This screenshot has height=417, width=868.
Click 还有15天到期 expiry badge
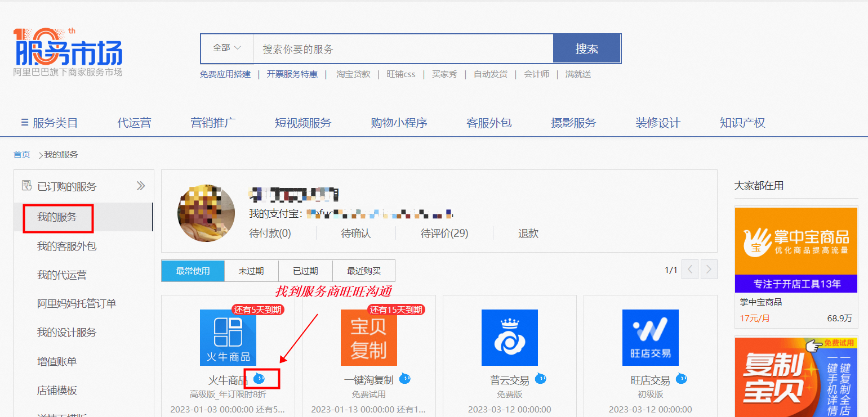coord(396,310)
